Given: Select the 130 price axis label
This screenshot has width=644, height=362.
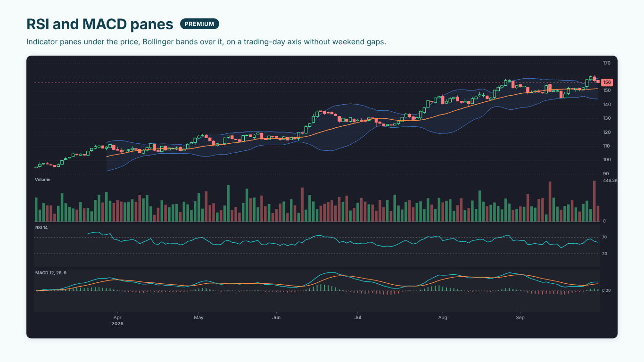Looking at the screenshot, I should pos(606,118).
